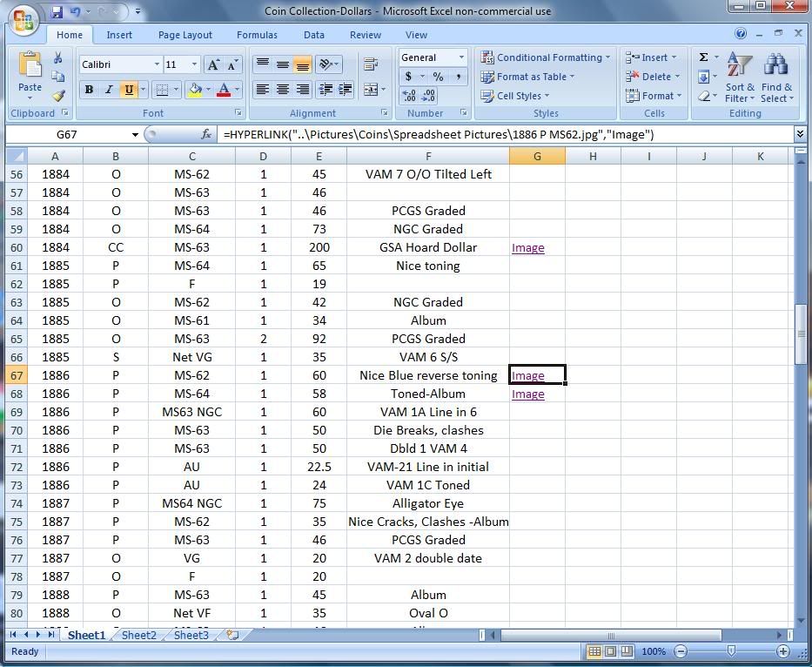This screenshot has width=812, height=667.
Task: Select the Format Painter brush
Action: point(58,96)
